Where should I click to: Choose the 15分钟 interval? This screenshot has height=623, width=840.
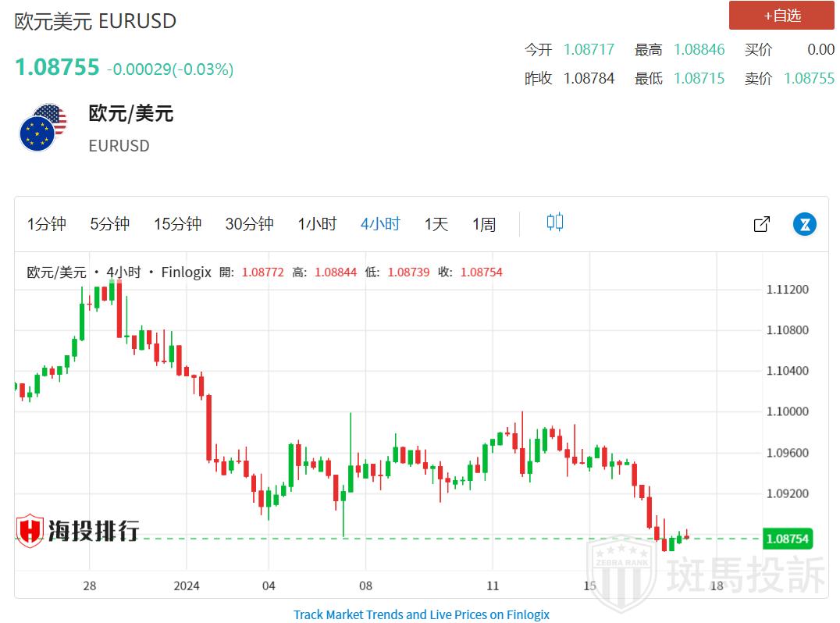(177, 225)
